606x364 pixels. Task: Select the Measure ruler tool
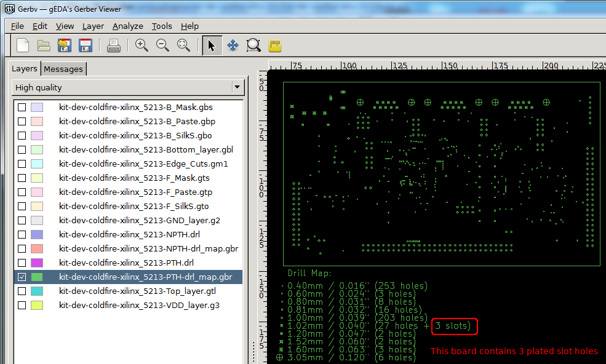coord(275,45)
